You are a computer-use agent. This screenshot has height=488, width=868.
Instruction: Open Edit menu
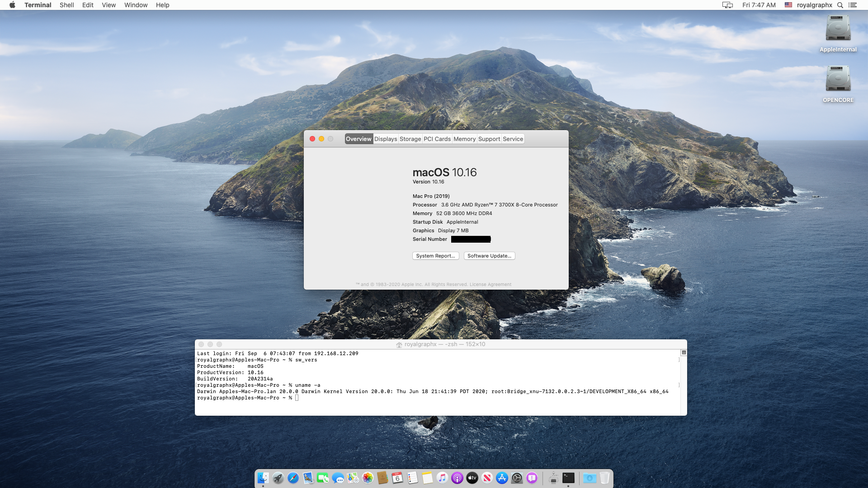(x=88, y=5)
